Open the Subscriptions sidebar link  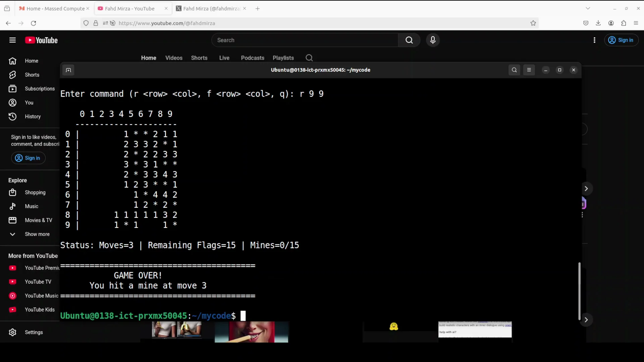(x=39, y=89)
